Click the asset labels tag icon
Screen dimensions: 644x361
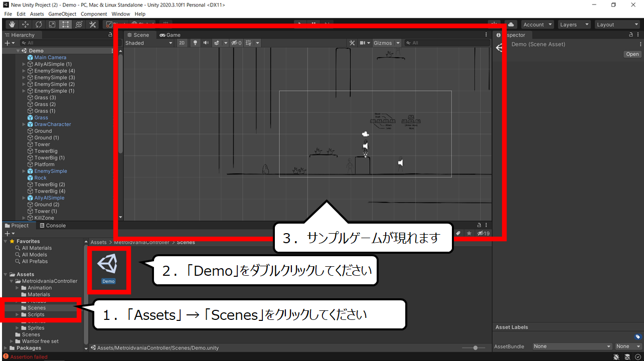point(637,337)
